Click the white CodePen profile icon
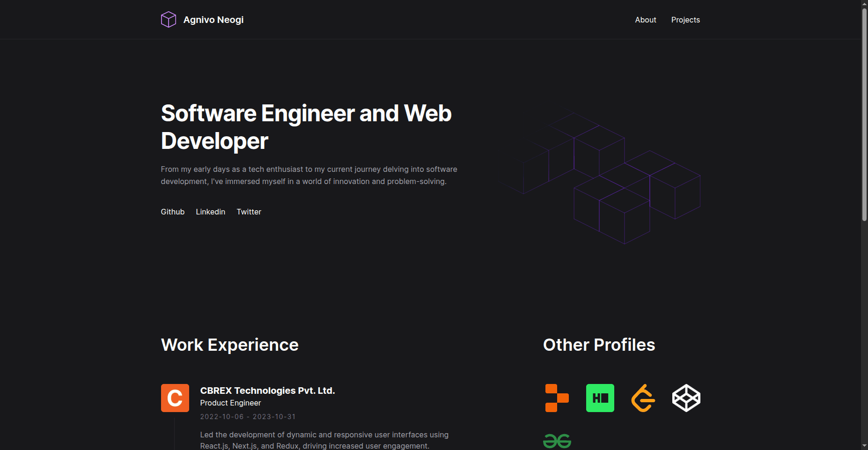This screenshot has height=450, width=868. 686,398
